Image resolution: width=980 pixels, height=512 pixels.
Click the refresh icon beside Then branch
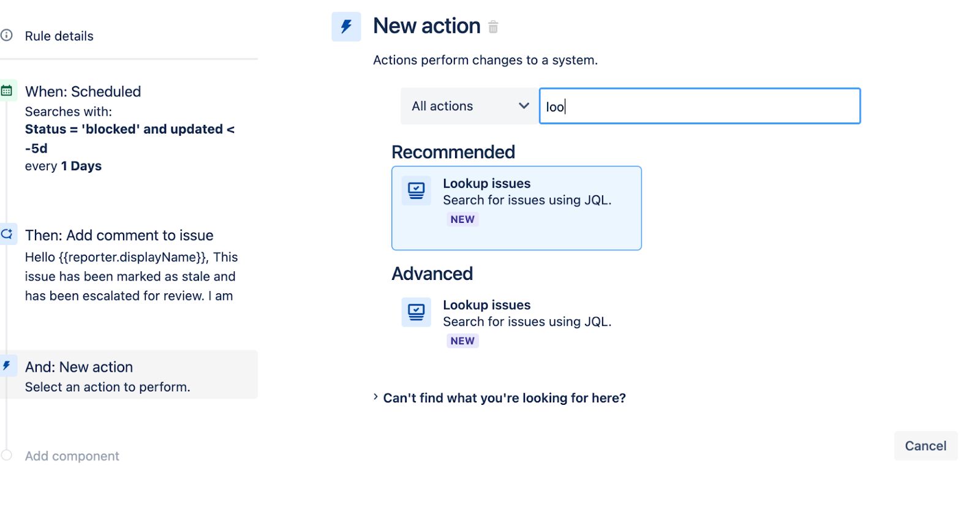click(x=7, y=233)
